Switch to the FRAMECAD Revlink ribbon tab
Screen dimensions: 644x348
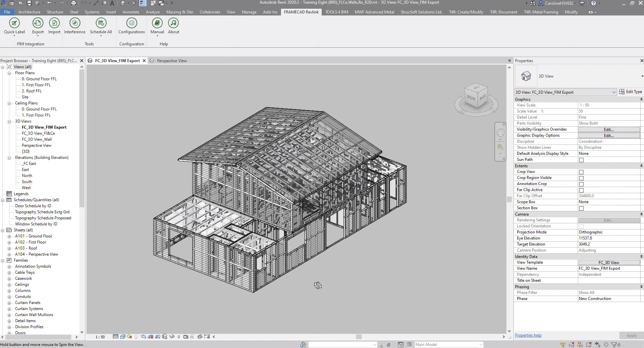[x=301, y=12]
